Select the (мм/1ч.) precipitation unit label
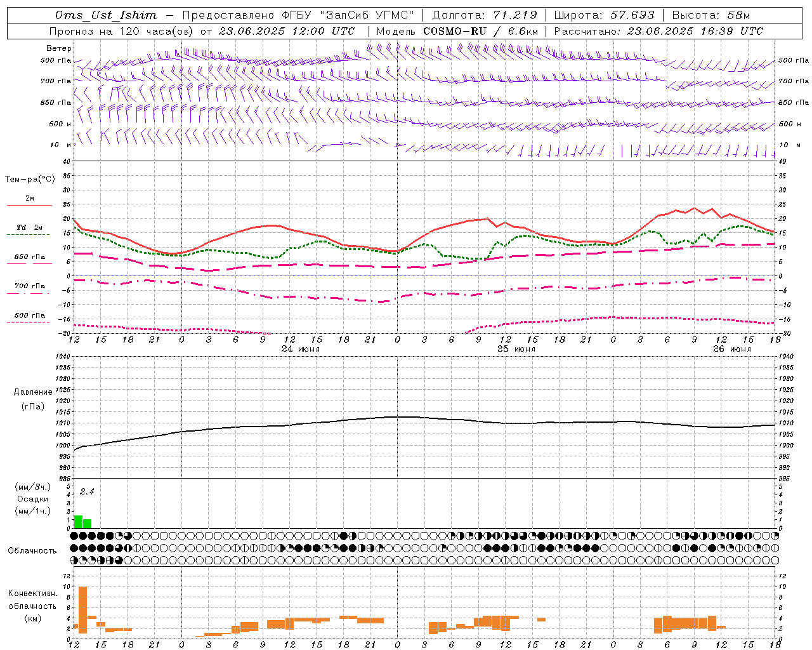The image size is (812, 650). pyautogui.click(x=32, y=511)
